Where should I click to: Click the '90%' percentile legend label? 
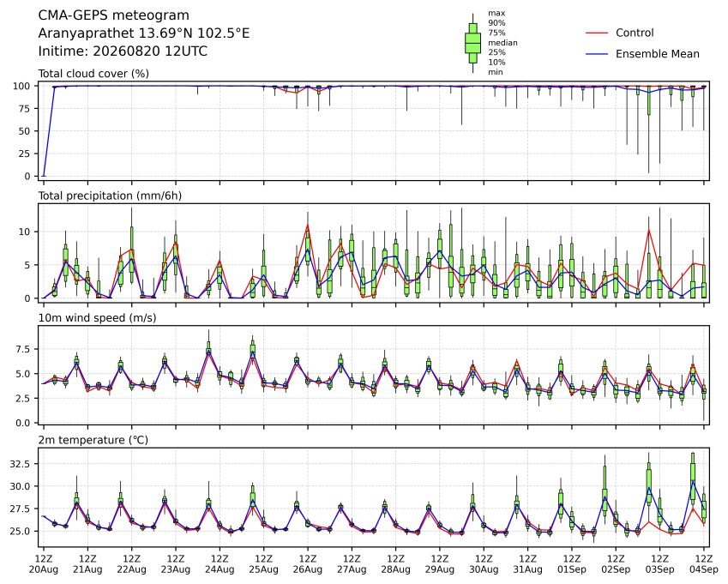[496, 23]
